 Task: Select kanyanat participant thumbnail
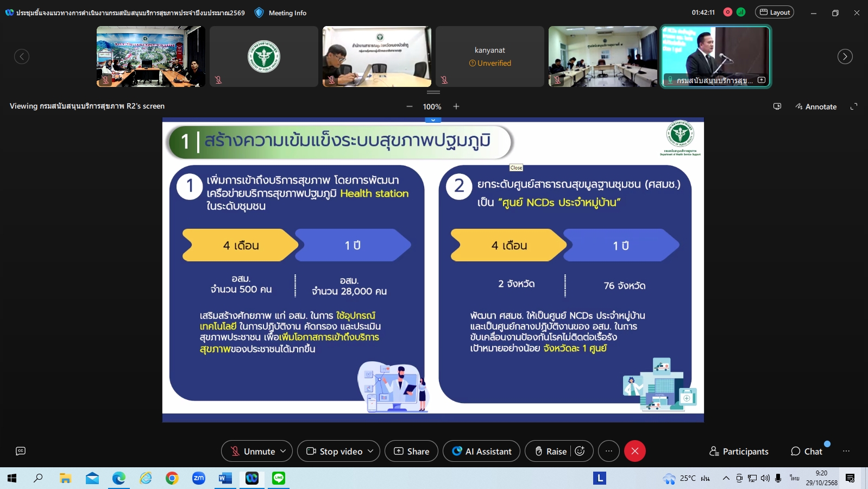(489, 57)
